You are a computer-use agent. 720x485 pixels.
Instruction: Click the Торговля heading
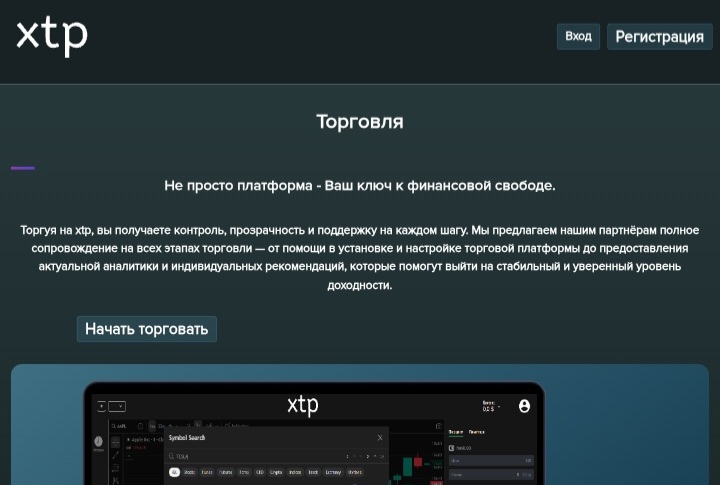[x=360, y=122]
